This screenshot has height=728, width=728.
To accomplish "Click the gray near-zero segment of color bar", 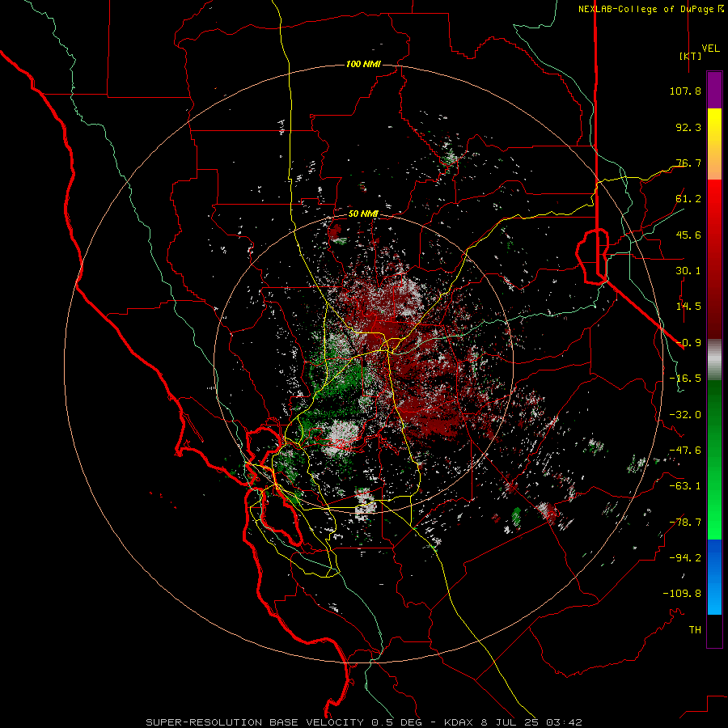I will 714,359.
